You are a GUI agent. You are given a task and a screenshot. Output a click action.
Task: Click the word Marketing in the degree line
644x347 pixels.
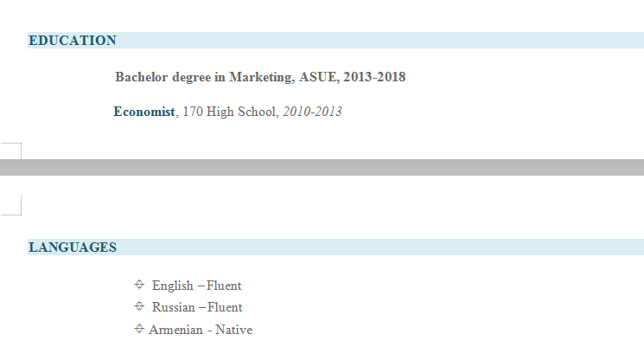260,77
